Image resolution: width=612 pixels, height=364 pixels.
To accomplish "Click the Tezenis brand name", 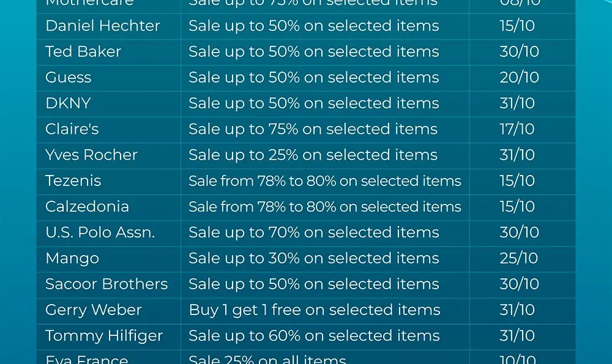I will tap(73, 180).
